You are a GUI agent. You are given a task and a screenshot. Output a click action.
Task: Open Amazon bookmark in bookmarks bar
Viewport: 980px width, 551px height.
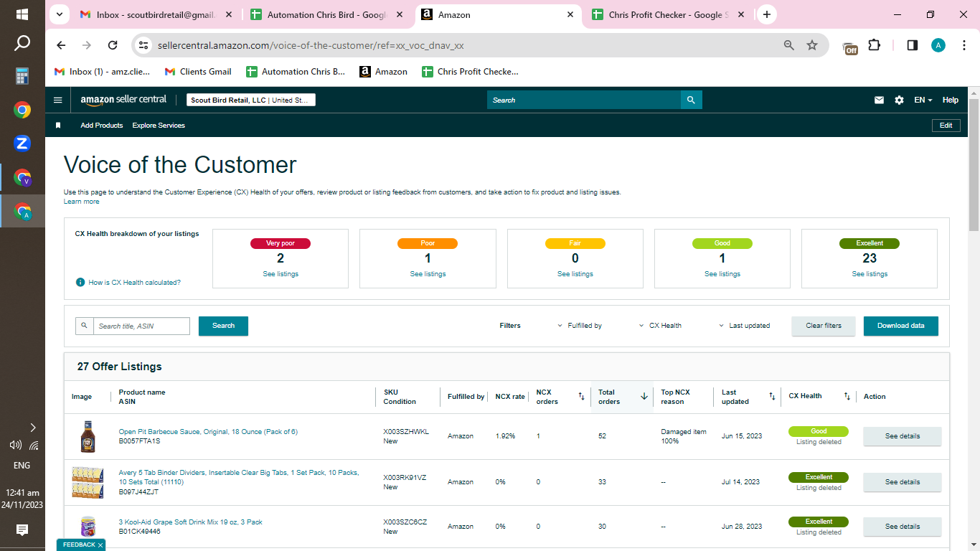pos(384,72)
